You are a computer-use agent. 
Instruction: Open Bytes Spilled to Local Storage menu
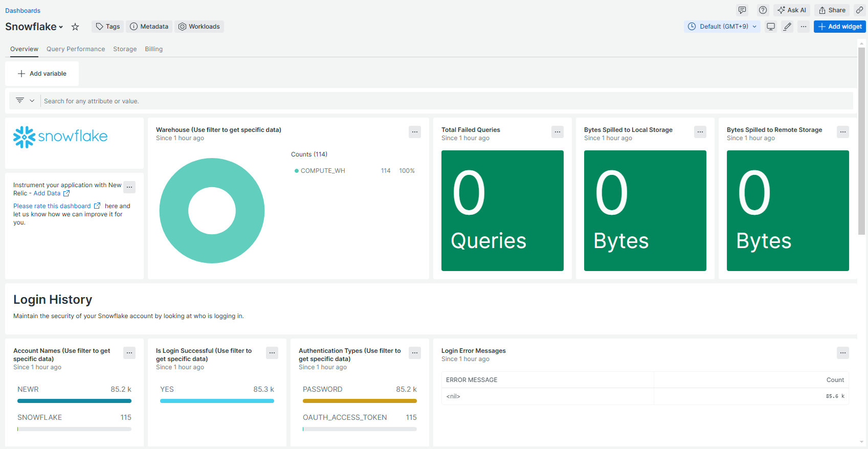point(700,132)
